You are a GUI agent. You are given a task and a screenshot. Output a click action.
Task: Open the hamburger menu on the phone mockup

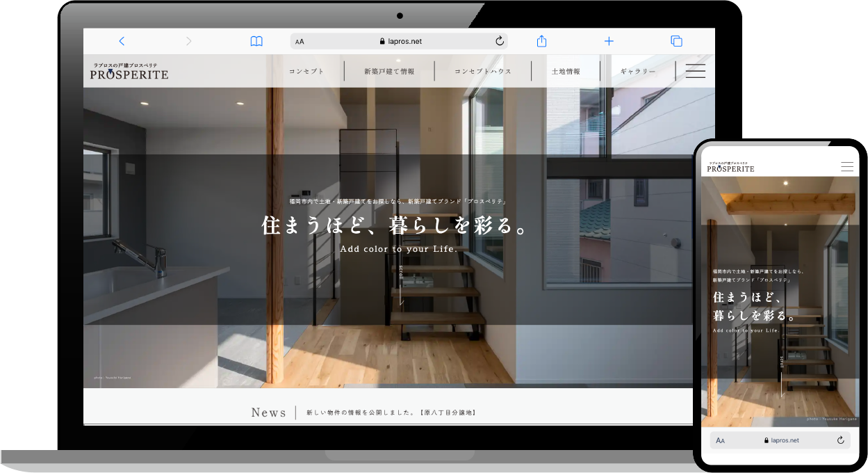click(x=847, y=166)
